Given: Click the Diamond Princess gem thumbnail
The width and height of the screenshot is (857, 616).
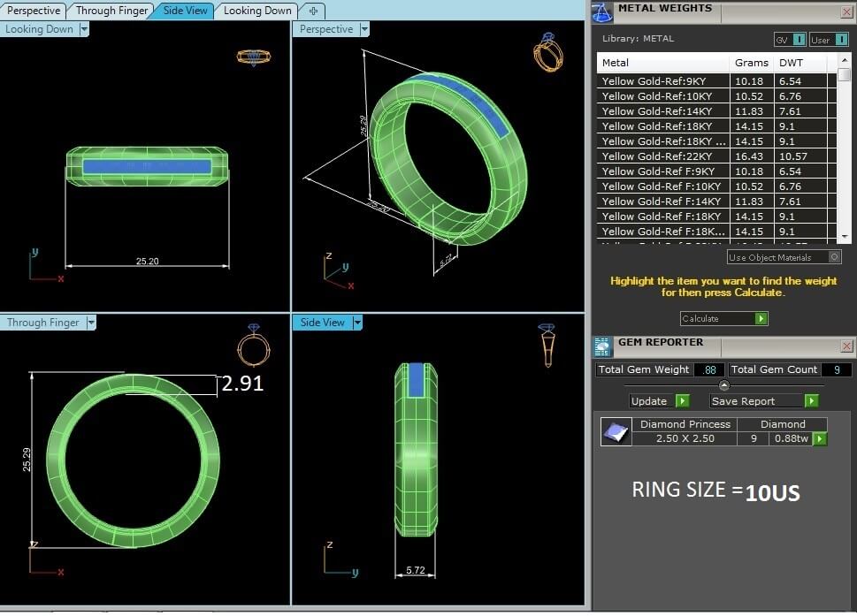Looking at the screenshot, I should click(616, 431).
